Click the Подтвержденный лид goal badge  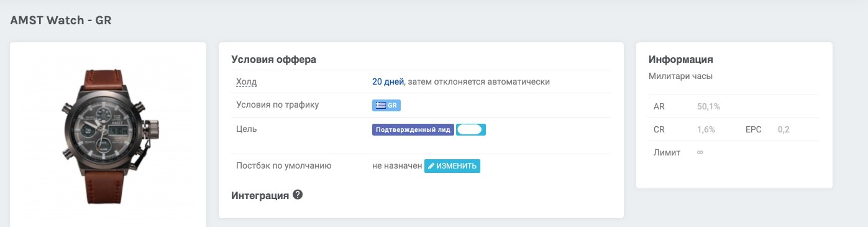413,130
